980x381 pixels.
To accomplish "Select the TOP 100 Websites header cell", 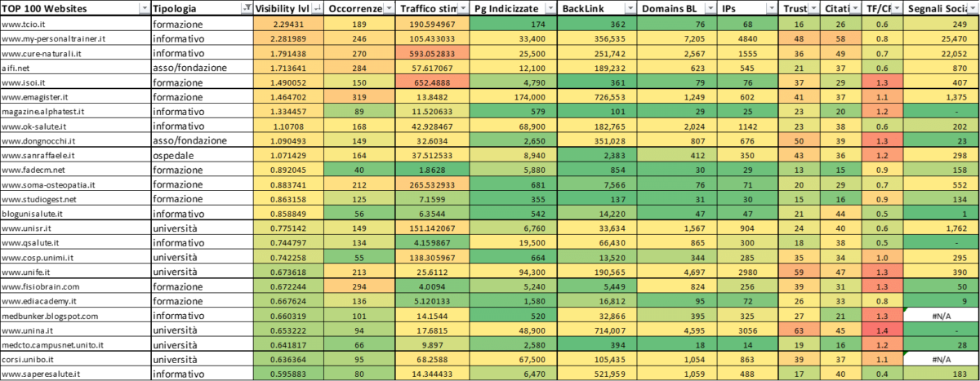I will tap(75, 8).
